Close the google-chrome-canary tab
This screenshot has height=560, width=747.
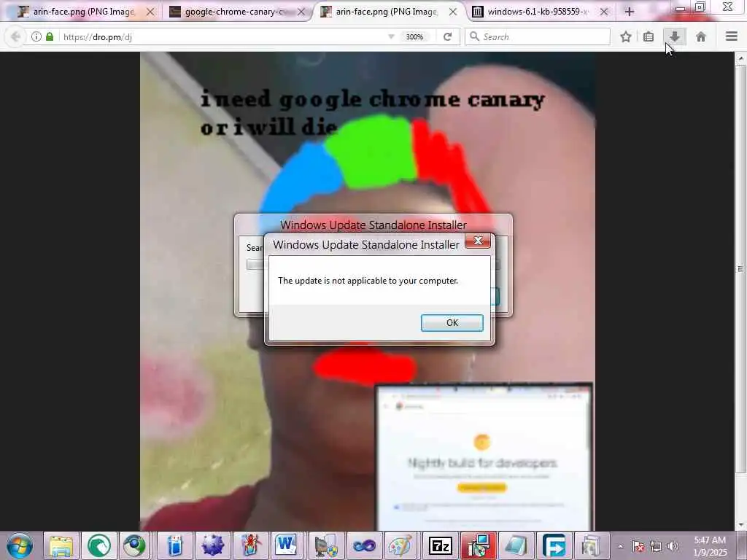click(301, 12)
